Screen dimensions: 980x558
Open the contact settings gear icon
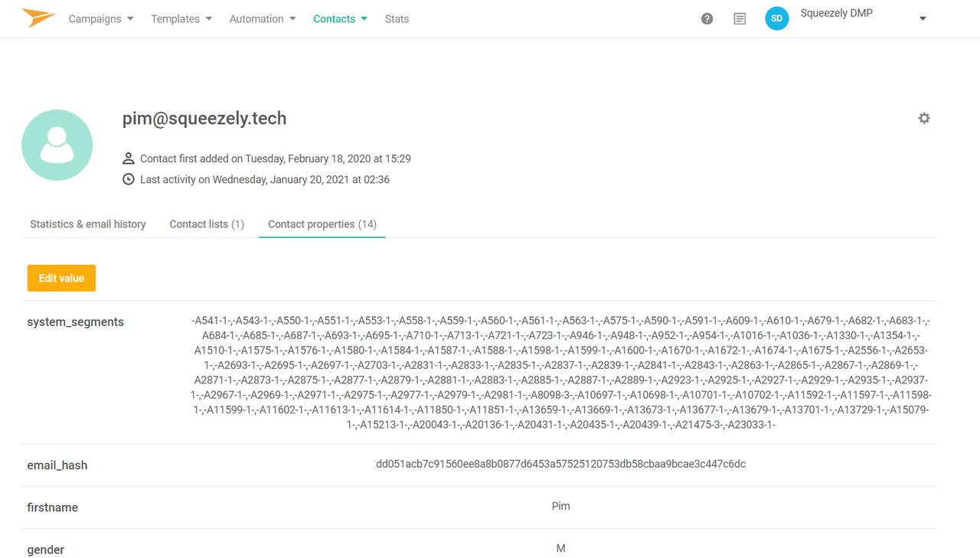(x=924, y=119)
